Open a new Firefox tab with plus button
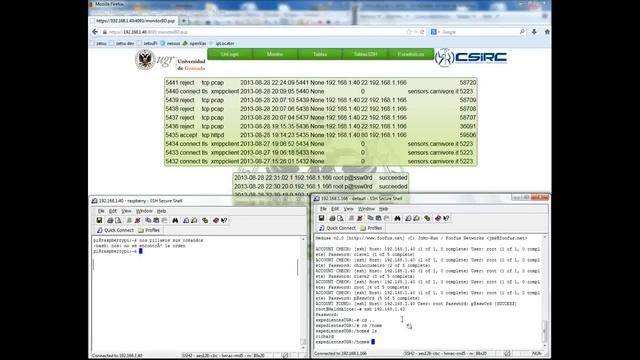The image size is (640, 360). [x=184, y=20]
